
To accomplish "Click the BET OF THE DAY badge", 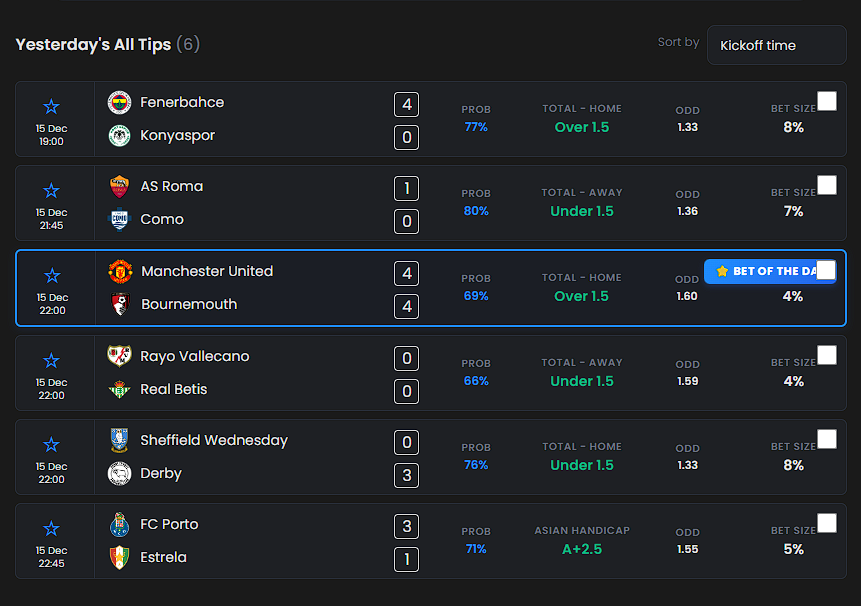I will point(770,271).
